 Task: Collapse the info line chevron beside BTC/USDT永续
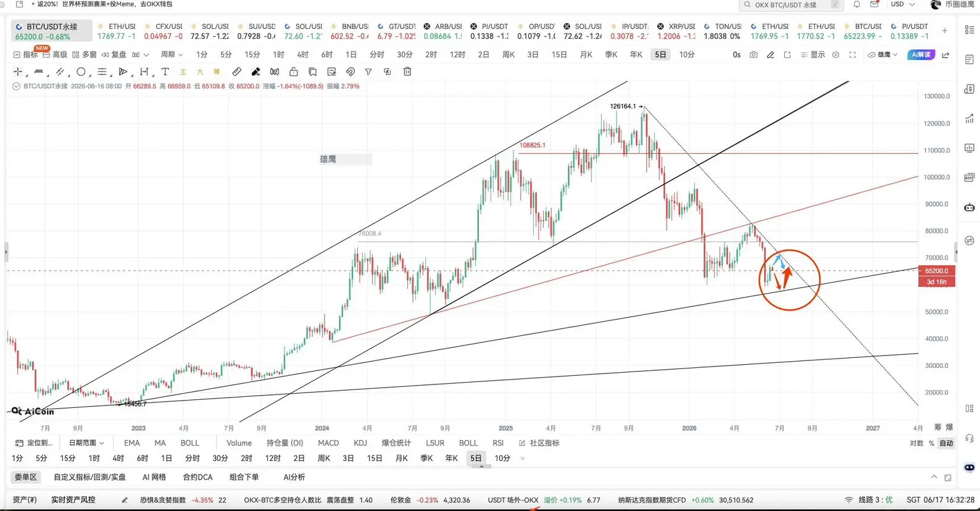pos(16,86)
